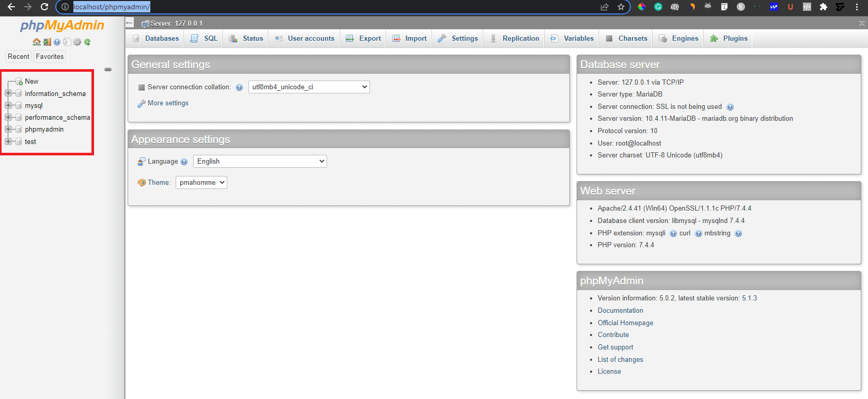868x399 pixels.
Task: Select the phpmyadmin database name
Action: coord(44,130)
